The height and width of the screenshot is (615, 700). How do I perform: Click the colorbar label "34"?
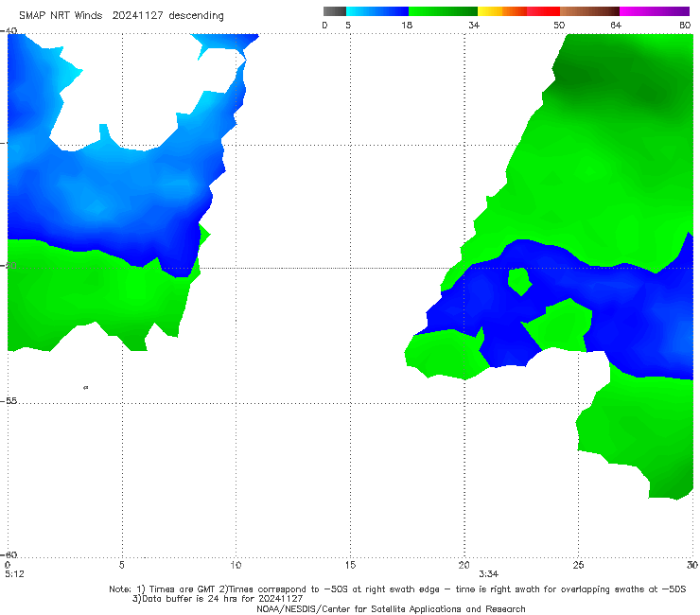pyautogui.click(x=474, y=25)
